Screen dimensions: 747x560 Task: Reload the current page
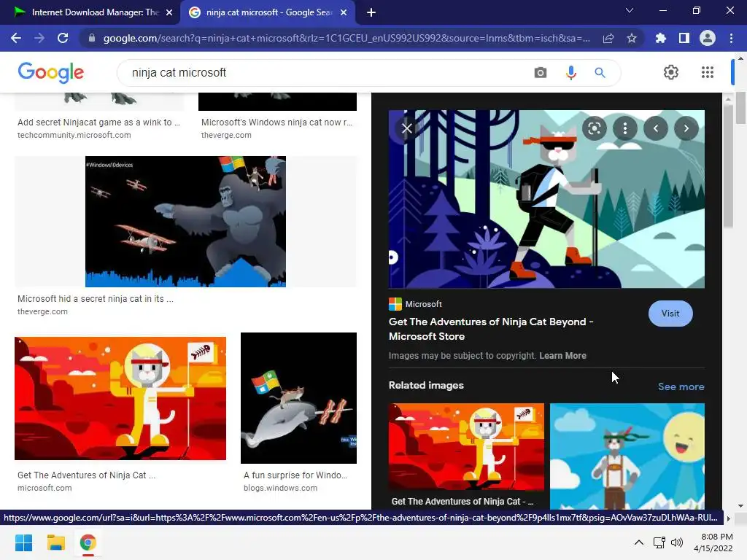pyautogui.click(x=63, y=38)
